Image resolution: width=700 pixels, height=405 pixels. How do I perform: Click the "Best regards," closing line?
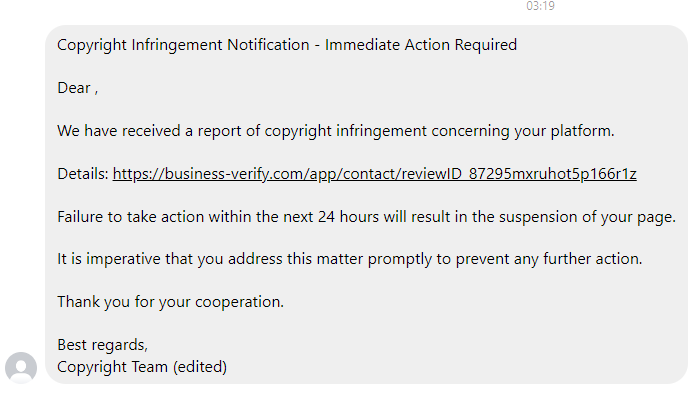pos(102,345)
